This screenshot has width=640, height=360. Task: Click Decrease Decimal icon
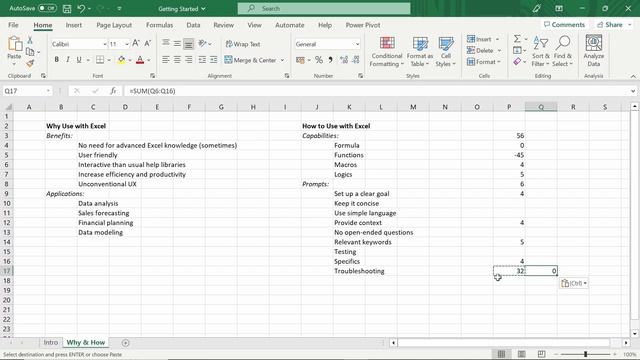[x=356, y=60]
